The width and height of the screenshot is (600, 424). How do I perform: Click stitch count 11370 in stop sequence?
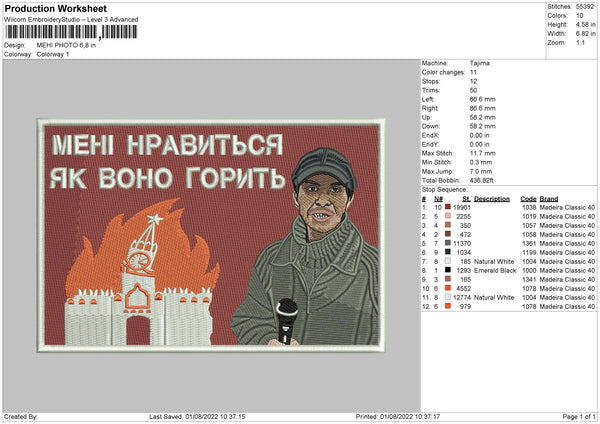462,243
